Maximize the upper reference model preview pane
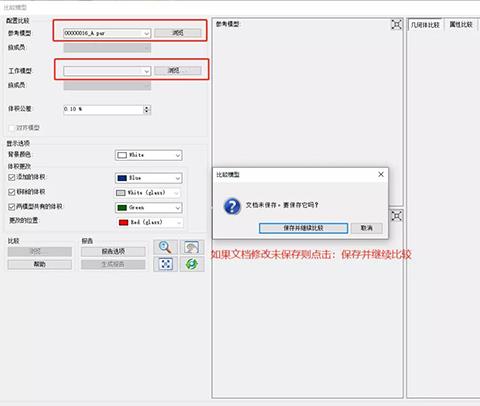The width and height of the screenshot is (480, 406). (396, 25)
